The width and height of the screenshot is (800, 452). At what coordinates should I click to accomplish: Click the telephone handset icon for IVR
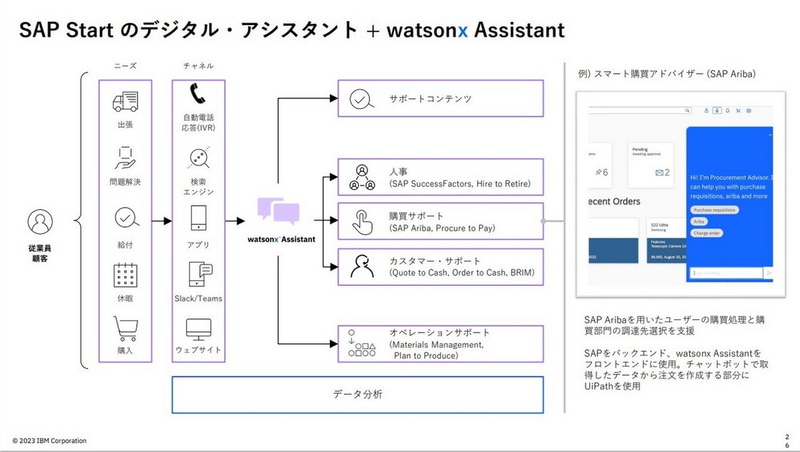click(197, 94)
